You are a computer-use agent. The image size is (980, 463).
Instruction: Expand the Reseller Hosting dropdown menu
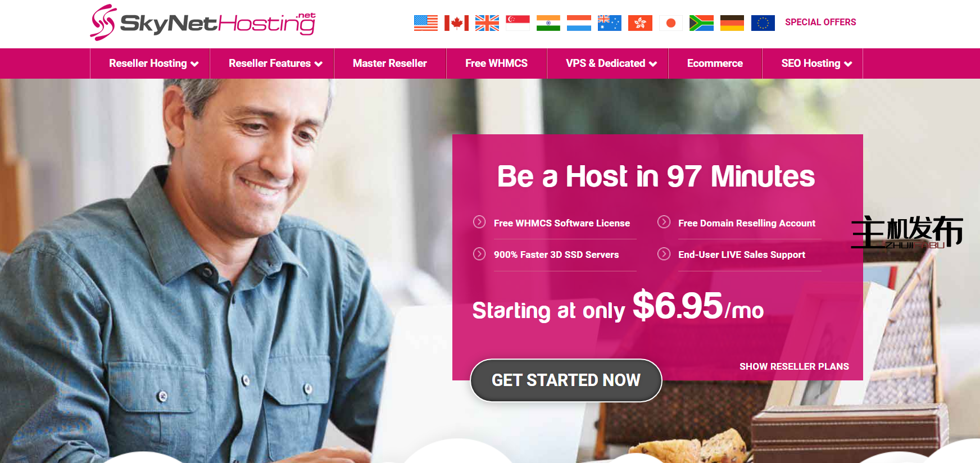click(153, 63)
